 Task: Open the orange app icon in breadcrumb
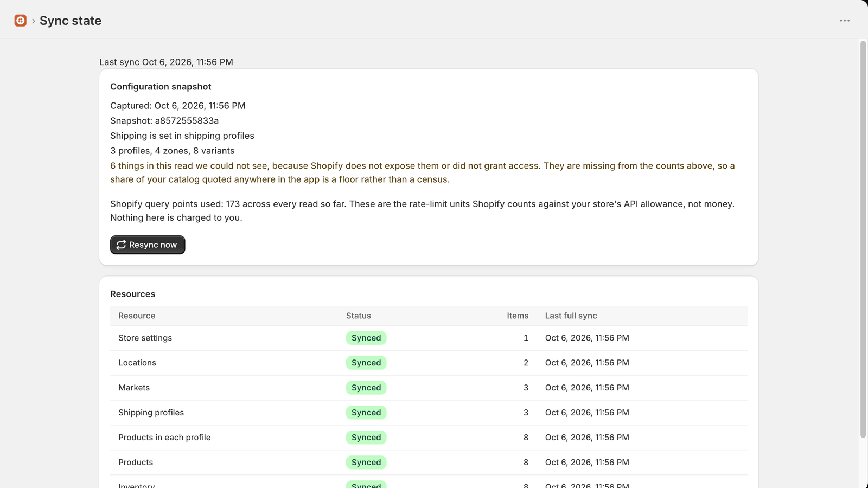click(x=21, y=21)
